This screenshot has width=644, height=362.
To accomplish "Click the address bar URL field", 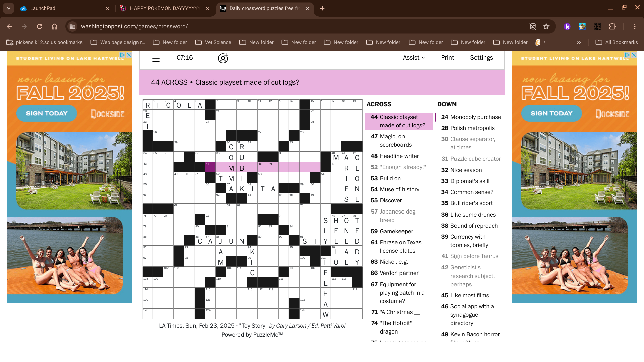I will tap(299, 26).
